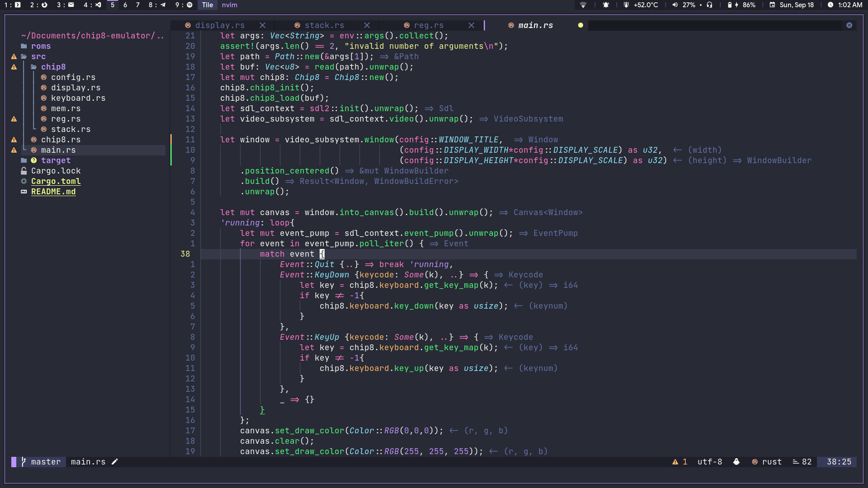This screenshot has width=868, height=488.
Task: Close the stack.rs tab
Action: [367, 25]
